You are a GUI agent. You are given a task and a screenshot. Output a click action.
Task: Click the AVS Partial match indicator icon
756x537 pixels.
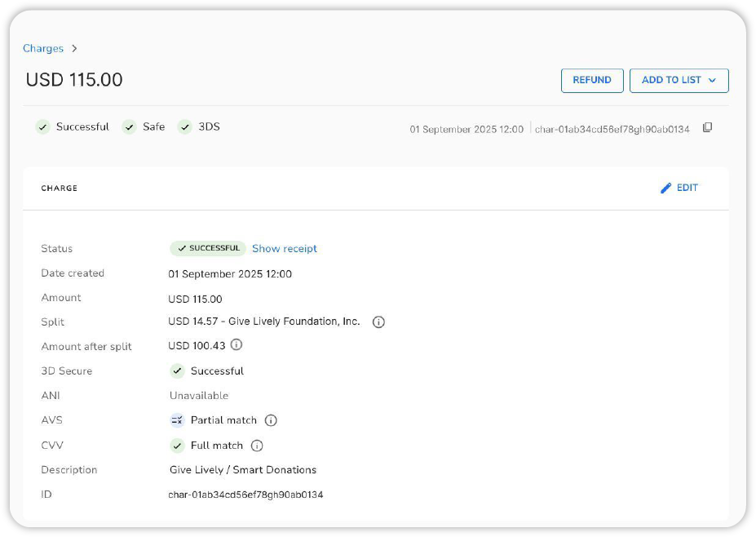(x=176, y=419)
